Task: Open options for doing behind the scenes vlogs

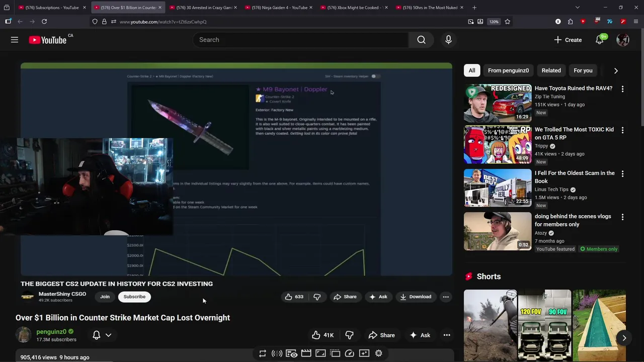Action: 622,217
